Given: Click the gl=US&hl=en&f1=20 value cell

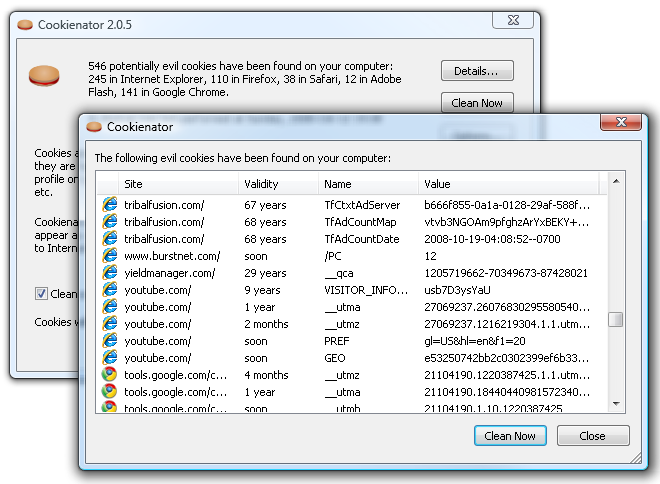Looking at the screenshot, I should click(475, 341).
